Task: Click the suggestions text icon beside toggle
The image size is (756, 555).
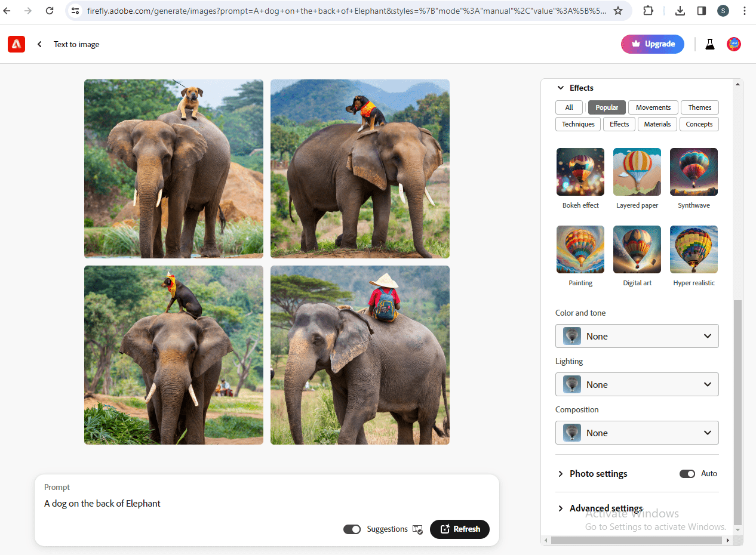Action: pyautogui.click(x=417, y=529)
